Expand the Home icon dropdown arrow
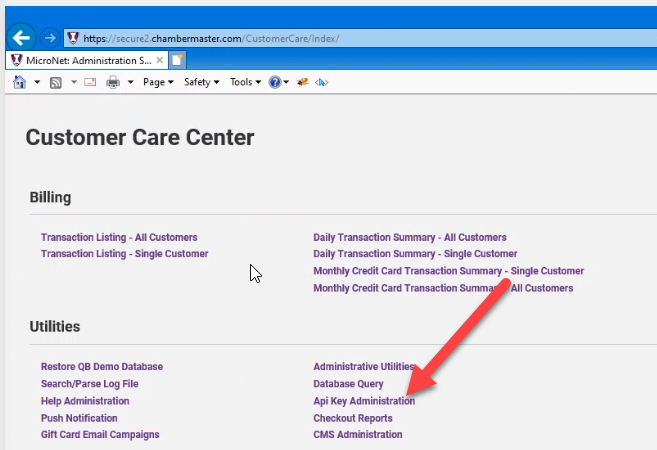Viewport: 657px width, 450px height. tap(37, 82)
